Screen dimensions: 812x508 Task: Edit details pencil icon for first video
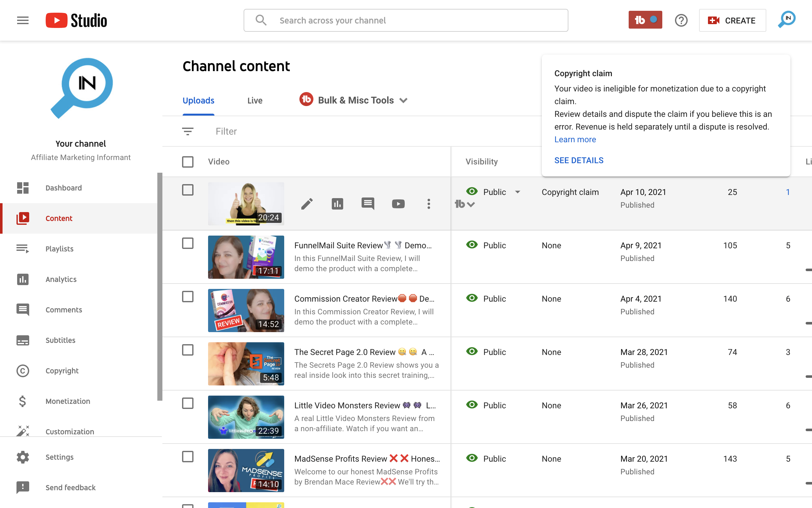pyautogui.click(x=307, y=204)
